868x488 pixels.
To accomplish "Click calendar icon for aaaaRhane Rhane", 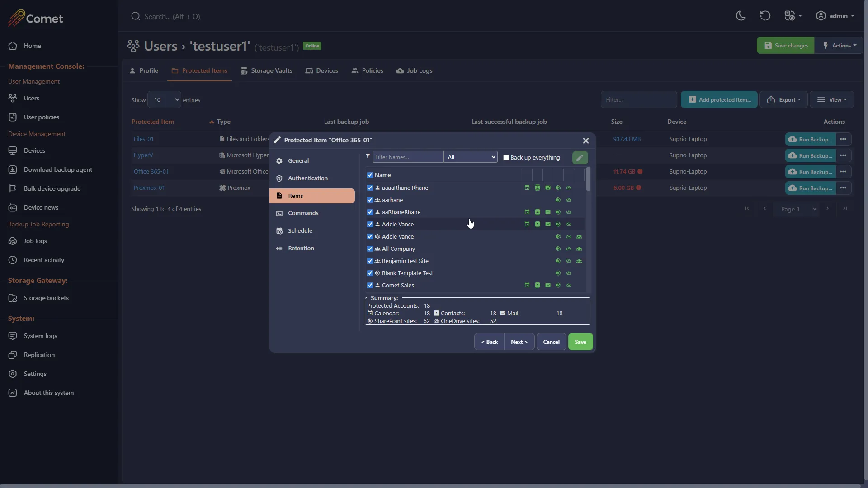I will (527, 188).
